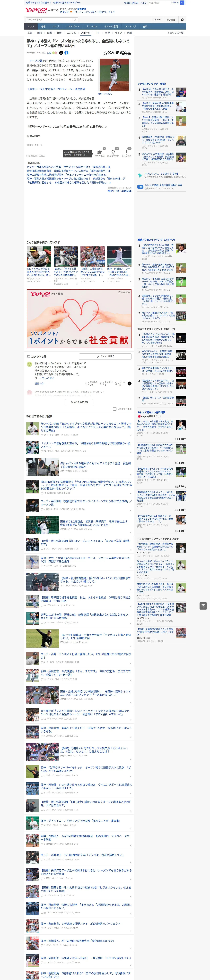Click the キーワードを入力 search box
This screenshot has height=980, width=210.
(x=49, y=20)
